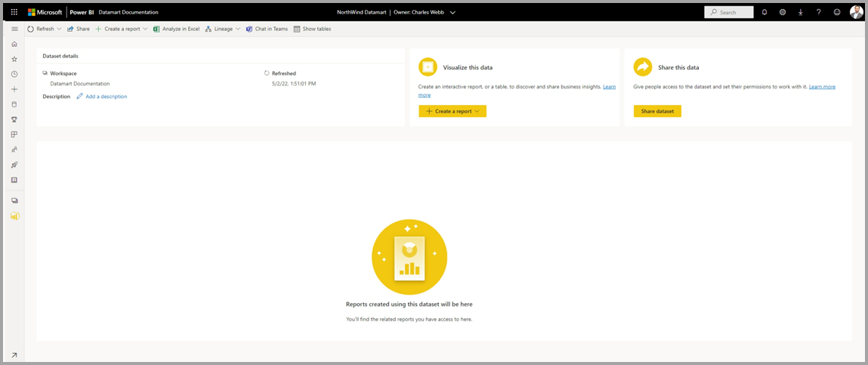868x365 pixels.
Task: Open the Apps icon in sidebar
Action: point(14,134)
